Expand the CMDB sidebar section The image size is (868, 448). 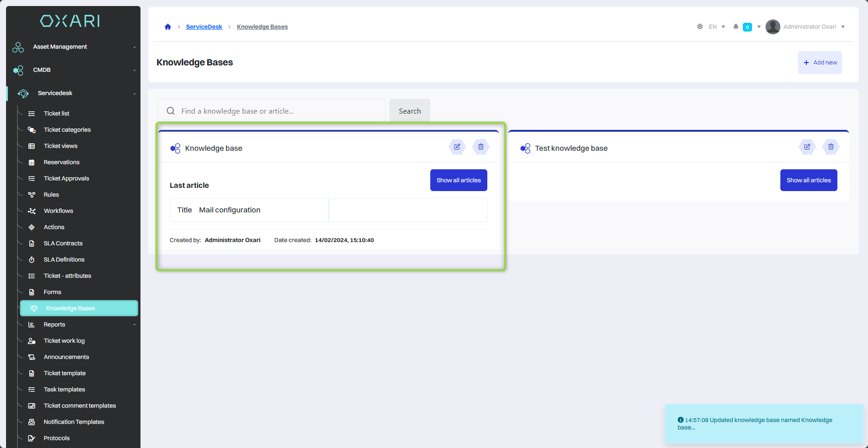click(74, 70)
